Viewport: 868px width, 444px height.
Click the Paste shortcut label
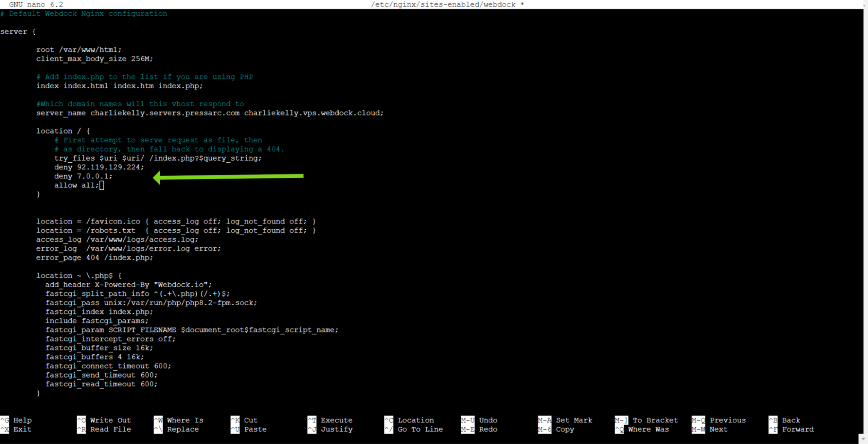[x=255, y=429]
